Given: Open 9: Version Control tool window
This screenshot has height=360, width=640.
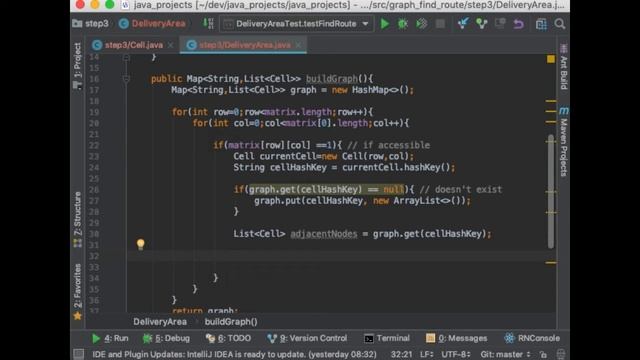Looking at the screenshot, I should [307, 338].
